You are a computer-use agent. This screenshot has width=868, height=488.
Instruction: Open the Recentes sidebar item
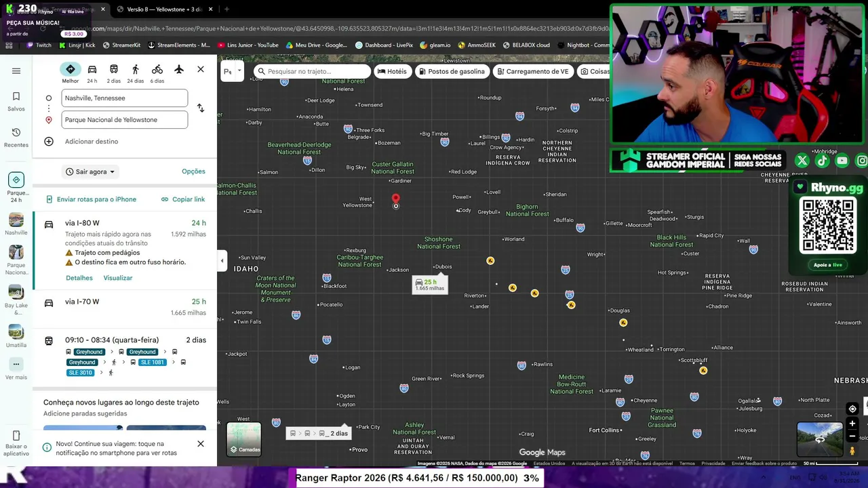[x=16, y=138]
